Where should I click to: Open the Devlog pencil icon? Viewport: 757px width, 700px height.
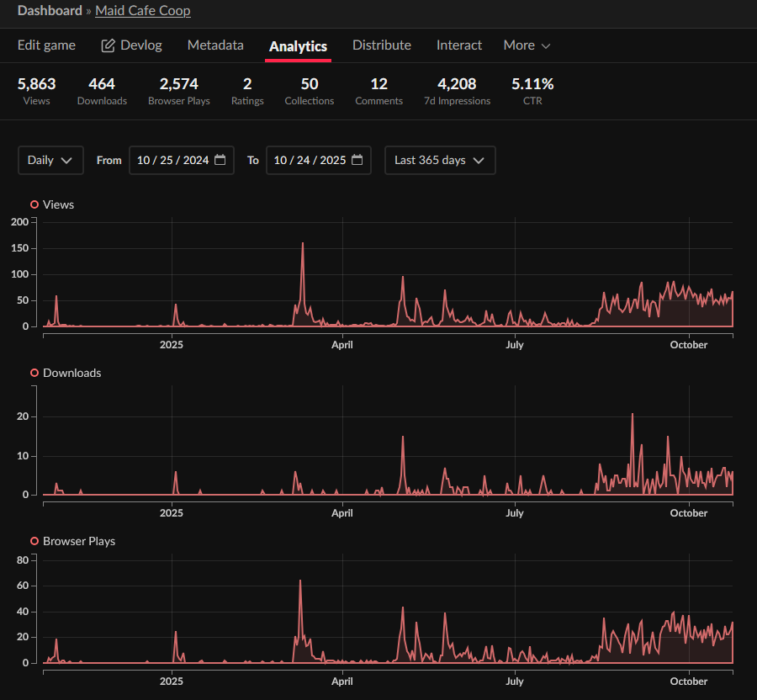coord(108,45)
